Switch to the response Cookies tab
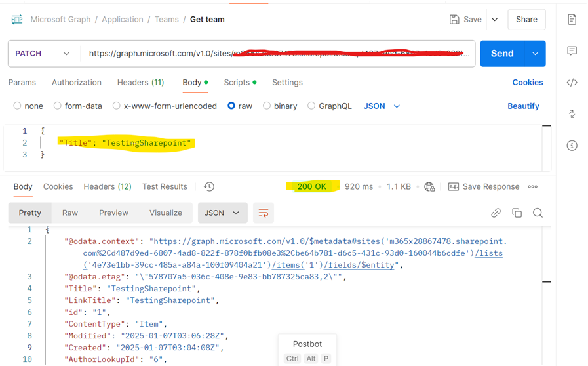 pyautogui.click(x=58, y=186)
